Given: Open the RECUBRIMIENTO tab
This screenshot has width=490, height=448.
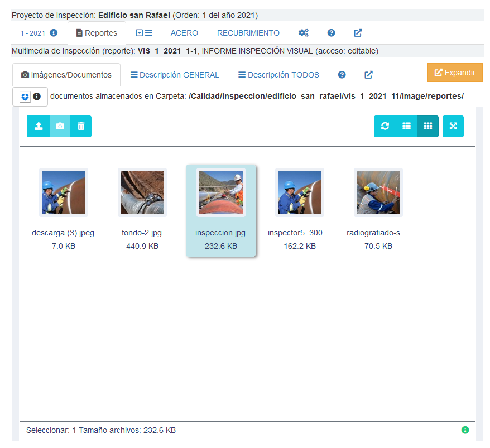Looking at the screenshot, I should click(248, 33).
